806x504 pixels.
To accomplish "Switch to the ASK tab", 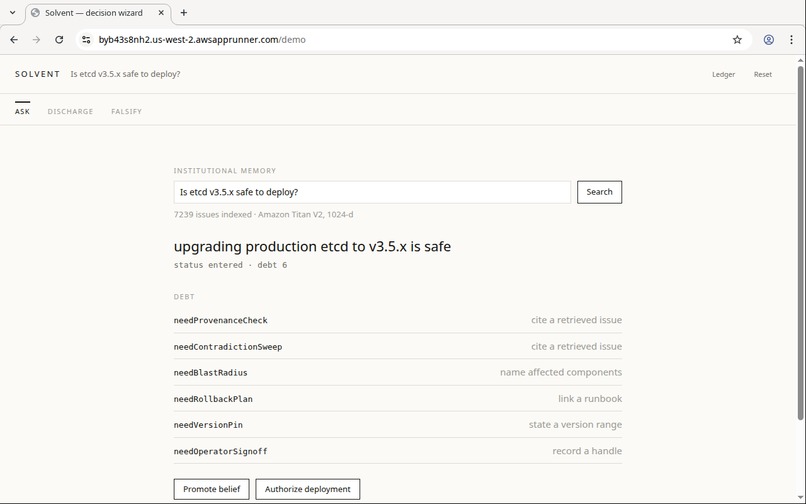I will [23, 112].
